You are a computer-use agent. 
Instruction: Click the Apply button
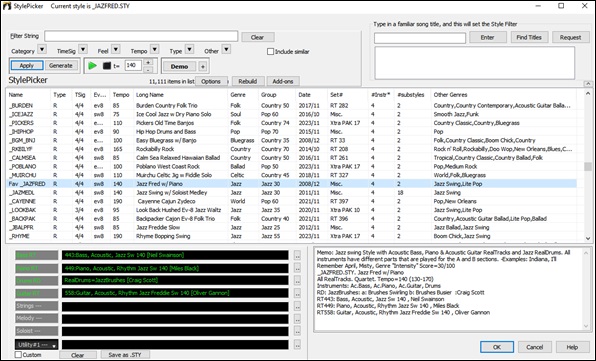click(x=27, y=66)
